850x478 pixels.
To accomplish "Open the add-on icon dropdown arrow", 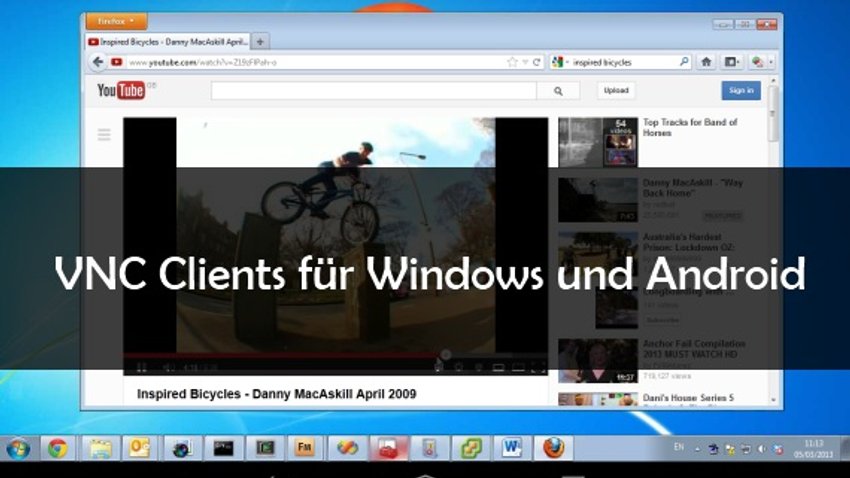I will pos(771,62).
